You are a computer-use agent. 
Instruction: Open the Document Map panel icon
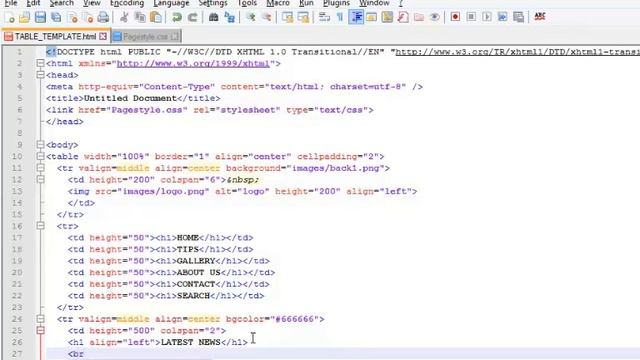(387, 17)
